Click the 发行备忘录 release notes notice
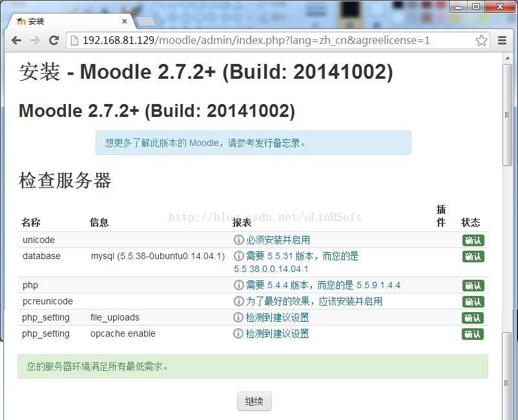Screen dimensions: 518x420 [253, 143]
